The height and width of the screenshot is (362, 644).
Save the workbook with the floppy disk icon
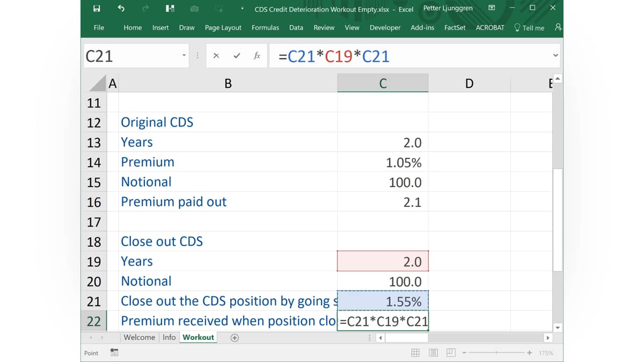click(97, 8)
